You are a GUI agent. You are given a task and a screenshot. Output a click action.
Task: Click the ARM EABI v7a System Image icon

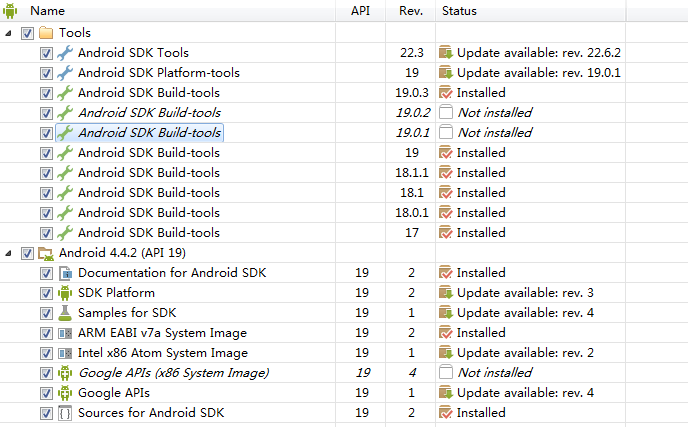point(66,333)
